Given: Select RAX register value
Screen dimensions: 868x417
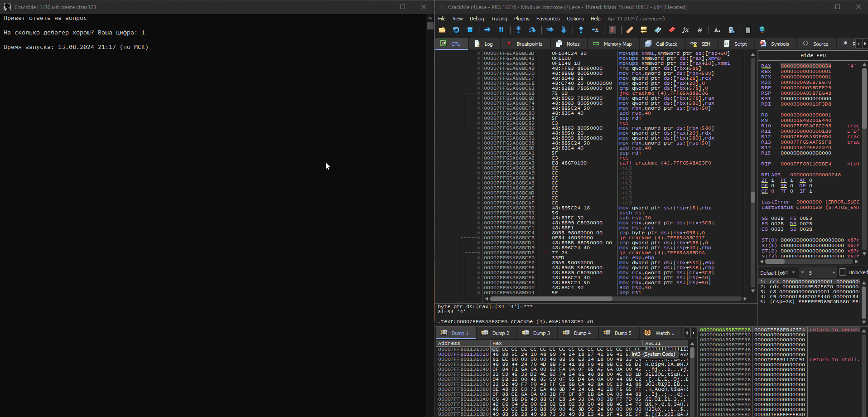Looking at the screenshot, I should 805,66.
